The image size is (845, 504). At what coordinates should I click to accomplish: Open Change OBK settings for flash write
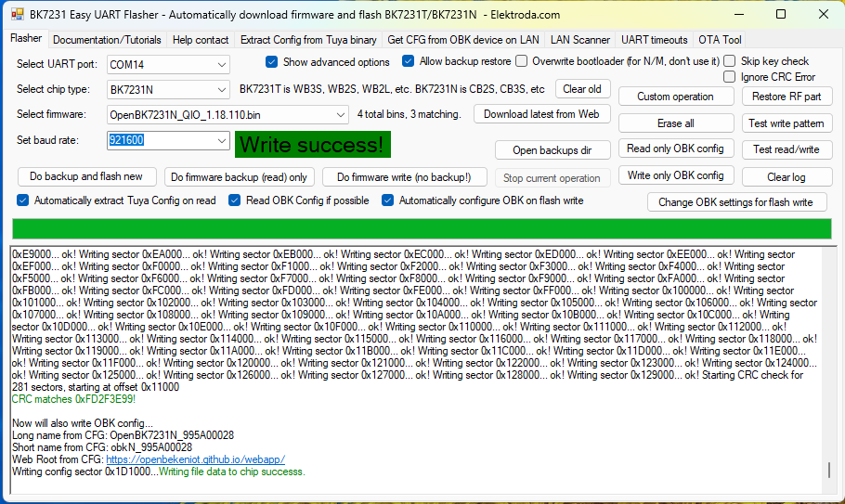735,202
